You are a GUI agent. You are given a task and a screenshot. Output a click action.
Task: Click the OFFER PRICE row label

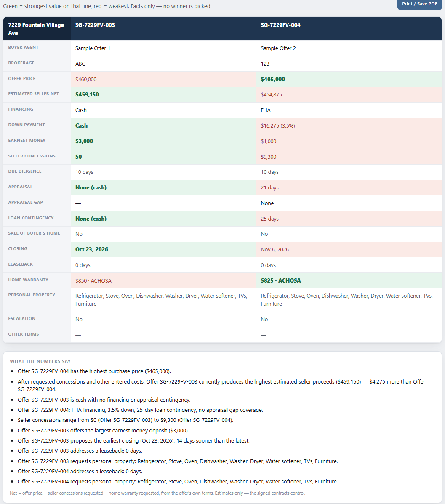coord(22,78)
